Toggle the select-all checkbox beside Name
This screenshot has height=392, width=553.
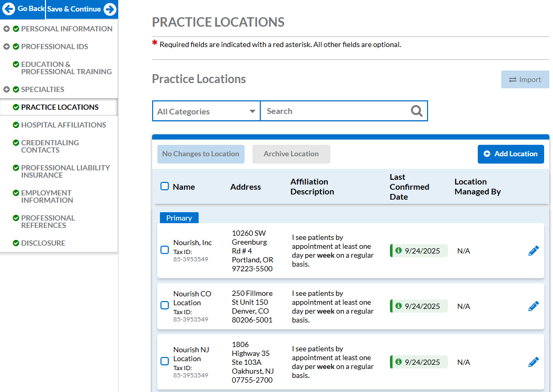pyautogui.click(x=165, y=186)
